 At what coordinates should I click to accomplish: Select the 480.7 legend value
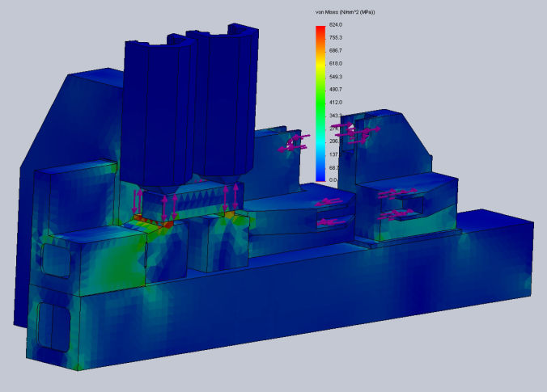pyautogui.click(x=333, y=89)
